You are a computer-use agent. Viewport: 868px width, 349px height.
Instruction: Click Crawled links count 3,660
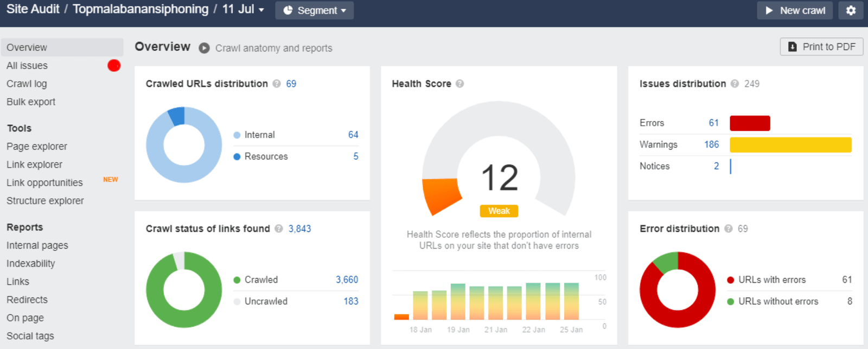[x=347, y=280]
